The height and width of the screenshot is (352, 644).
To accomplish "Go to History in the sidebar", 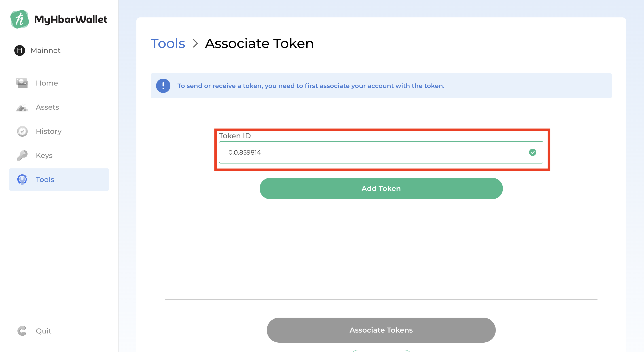I will click(x=49, y=131).
